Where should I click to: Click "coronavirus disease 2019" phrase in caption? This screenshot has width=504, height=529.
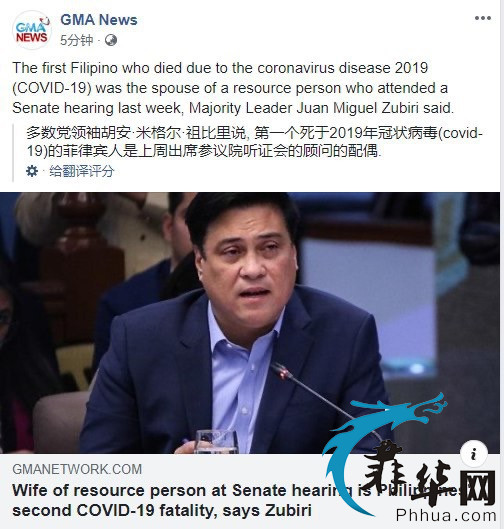[x=342, y=68]
